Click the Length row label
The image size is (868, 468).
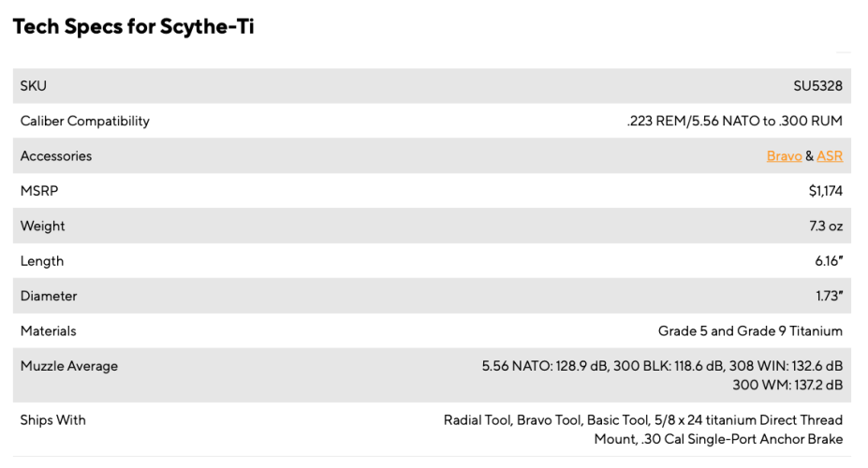click(x=42, y=261)
